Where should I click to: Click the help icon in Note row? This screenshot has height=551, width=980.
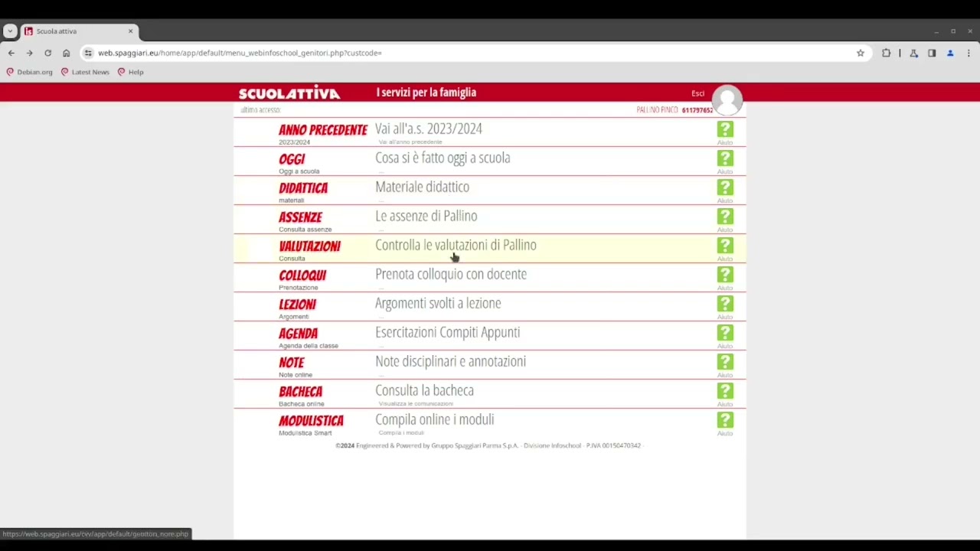725,362
